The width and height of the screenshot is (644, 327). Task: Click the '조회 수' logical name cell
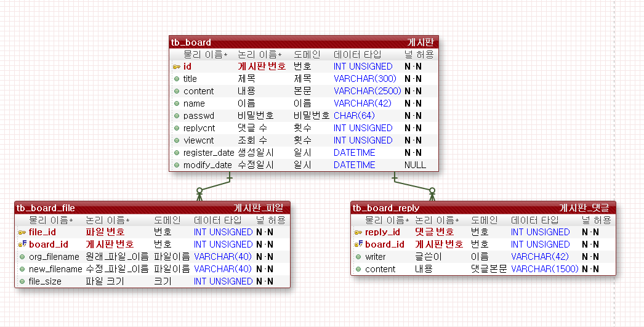point(252,140)
